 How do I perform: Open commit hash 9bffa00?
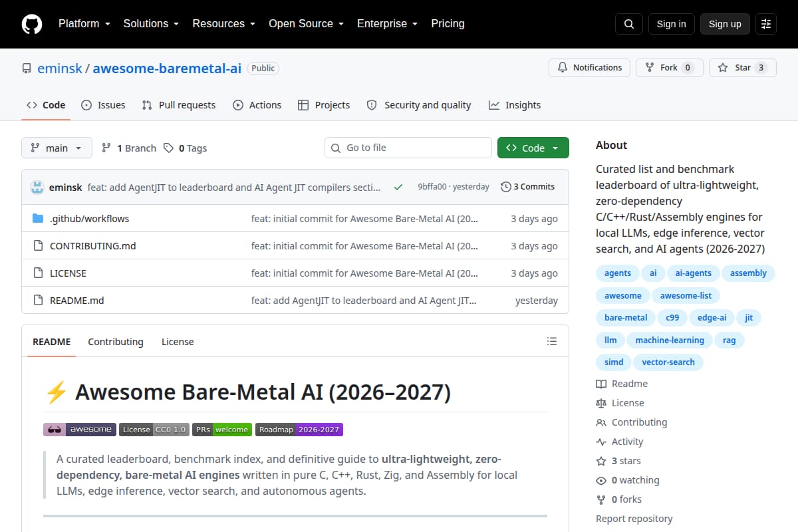click(x=432, y=187)
